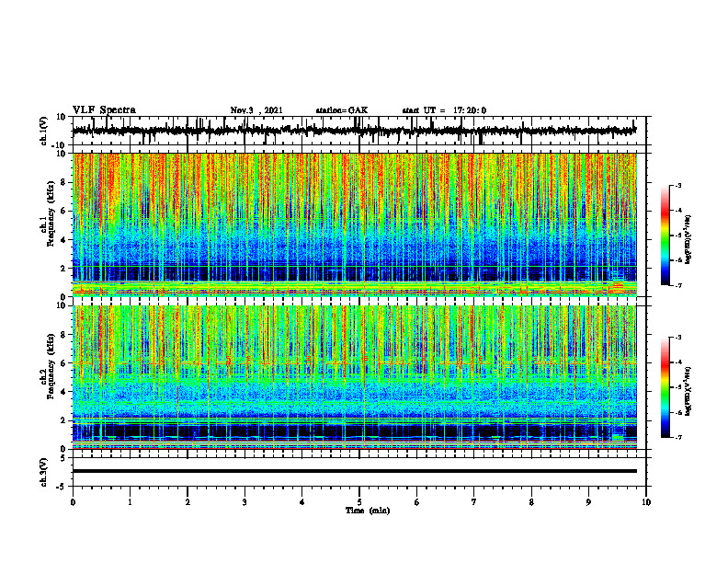Click the '-3' label on the ch.1 color scale

677,185
